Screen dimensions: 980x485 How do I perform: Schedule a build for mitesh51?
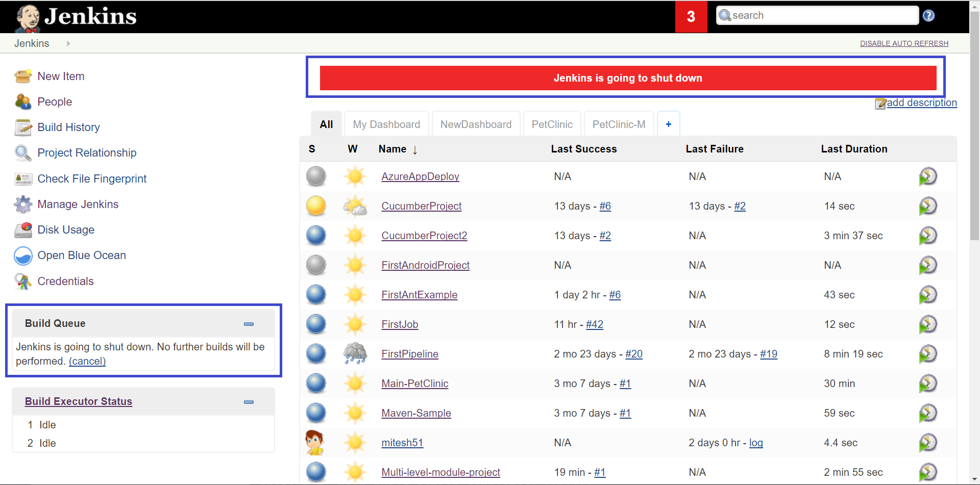[928, 443]
